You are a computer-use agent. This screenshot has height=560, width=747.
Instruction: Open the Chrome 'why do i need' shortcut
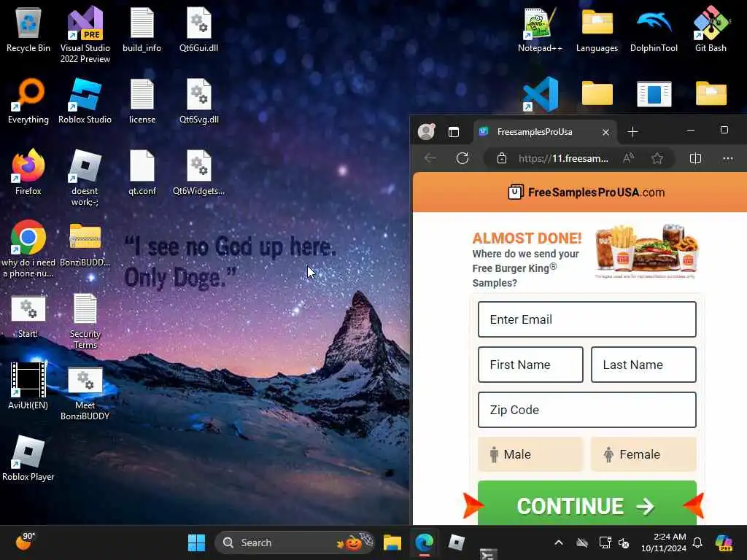28,249
